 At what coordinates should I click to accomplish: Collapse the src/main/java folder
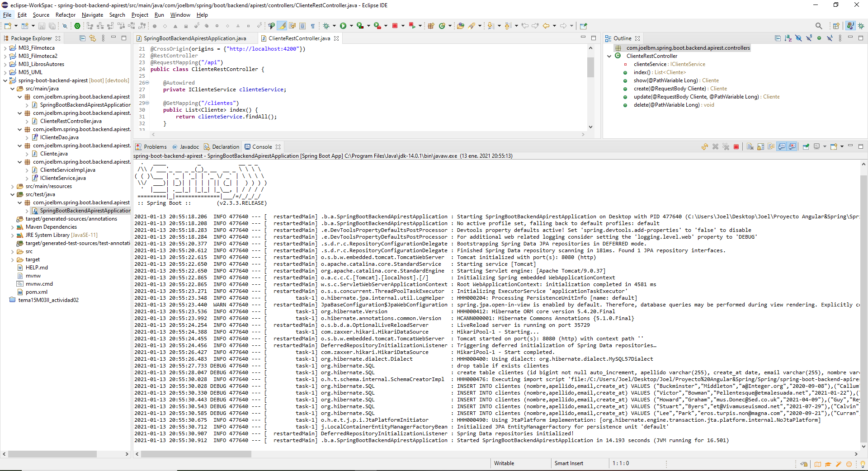tap(12, 89)
